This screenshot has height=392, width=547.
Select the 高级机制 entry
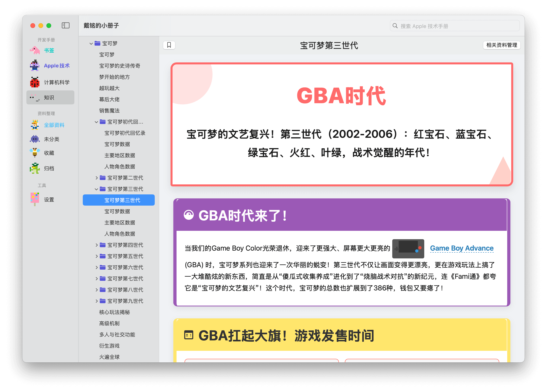pyautogui.click(x=110, y=323)
